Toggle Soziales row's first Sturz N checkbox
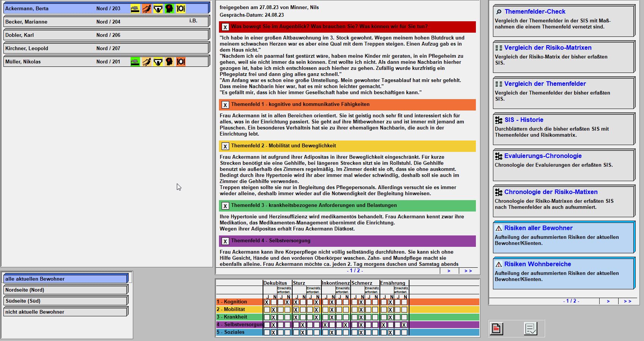 point(302,332)
